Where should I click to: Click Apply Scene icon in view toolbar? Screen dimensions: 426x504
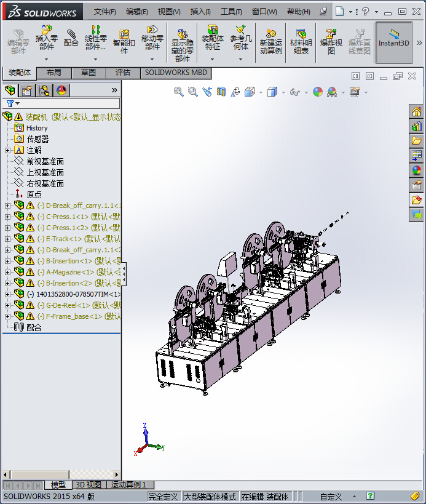pos(332,92)
